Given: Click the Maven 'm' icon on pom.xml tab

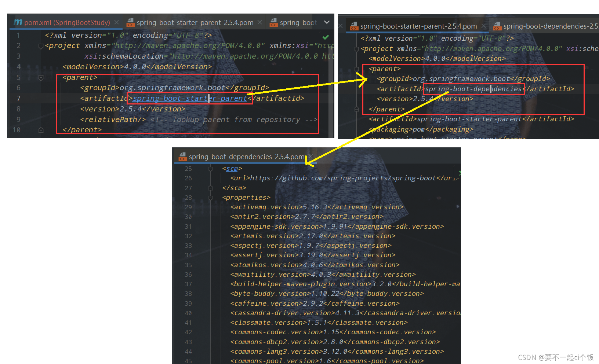Looking at the screenshot, I should (18, 22).
